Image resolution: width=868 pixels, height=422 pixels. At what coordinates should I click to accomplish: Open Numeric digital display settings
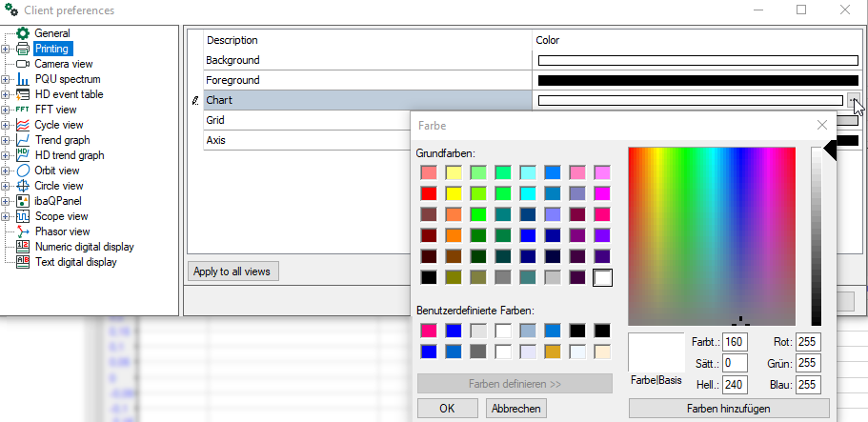coord(84,247)
